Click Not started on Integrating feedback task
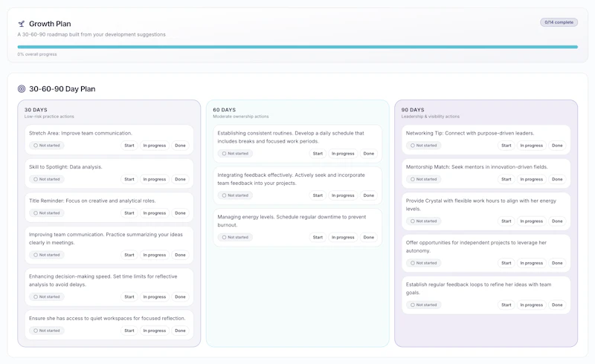 pyautogui.click(x=235, y=195)
